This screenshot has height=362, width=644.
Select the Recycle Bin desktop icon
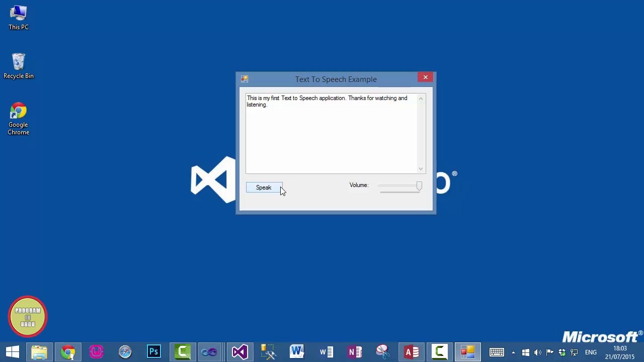click(19, 66)
